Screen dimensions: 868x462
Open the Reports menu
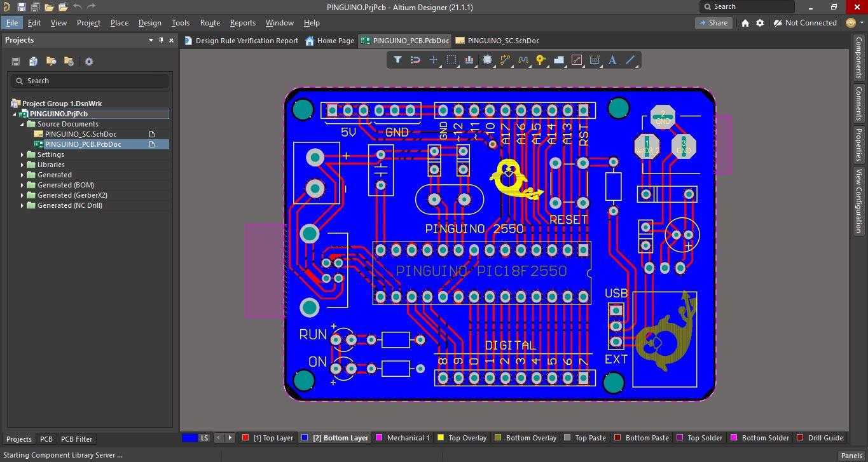click(x=243, y=22)
